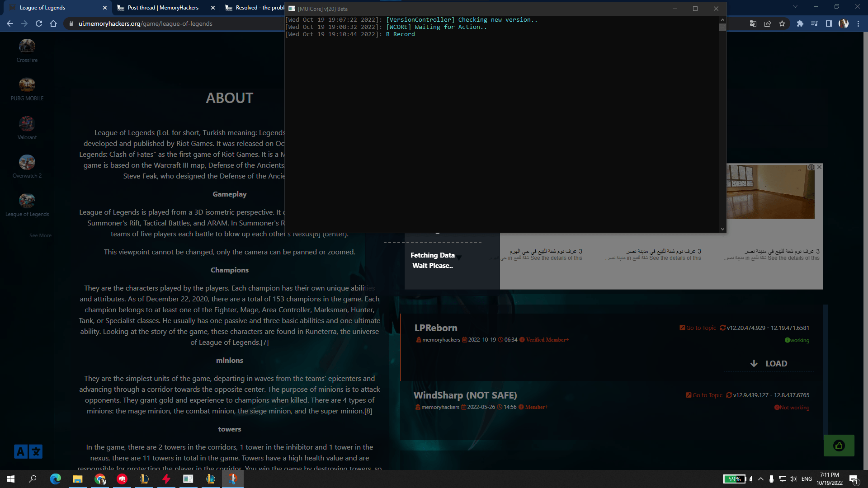
Task: Open Chrome three-dot menu
Action: [x=858, y=23]
